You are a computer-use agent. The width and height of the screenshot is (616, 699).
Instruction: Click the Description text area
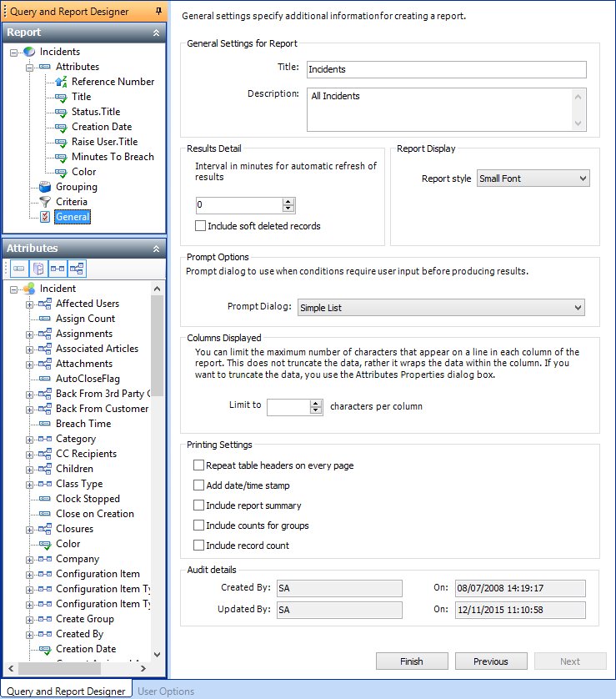446,109
